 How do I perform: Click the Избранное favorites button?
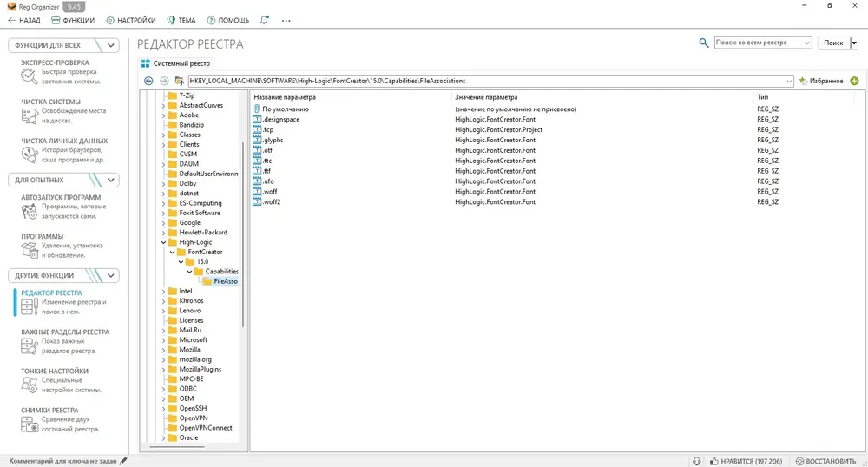821,81
